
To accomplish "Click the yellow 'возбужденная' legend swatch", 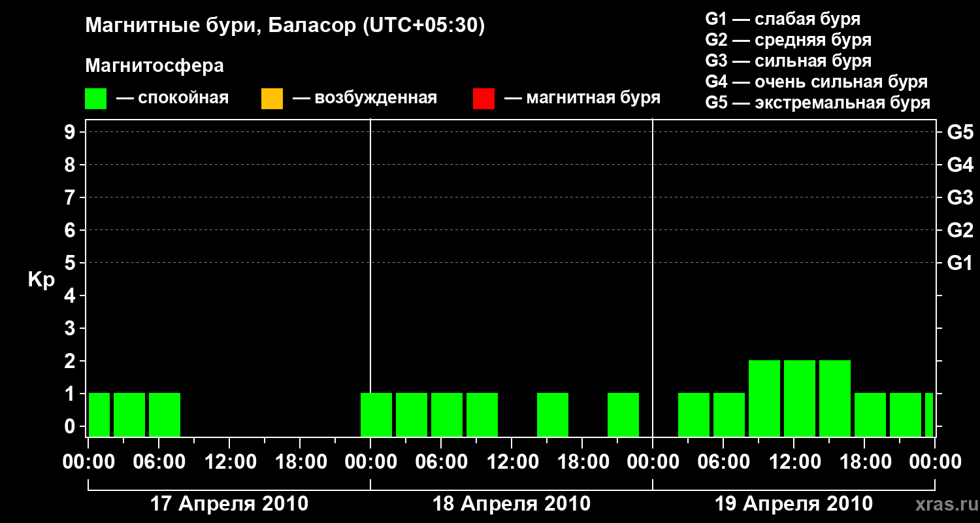I will click(x=272, y=99).
